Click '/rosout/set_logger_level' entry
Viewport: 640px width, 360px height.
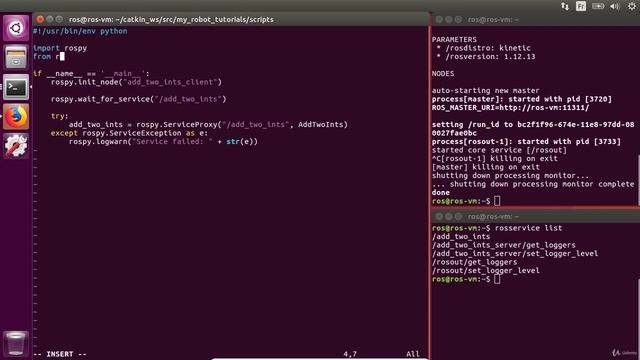pos(486,271)
